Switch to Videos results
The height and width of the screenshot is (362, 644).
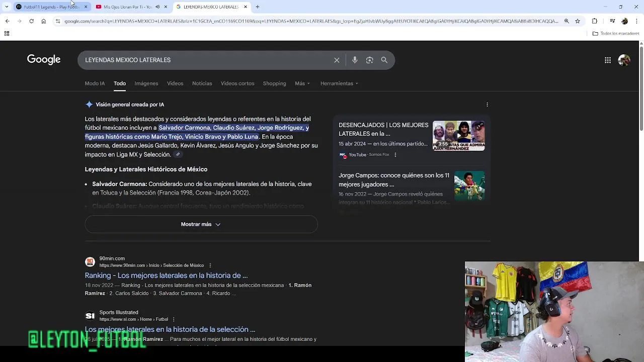tap(175, 83)
